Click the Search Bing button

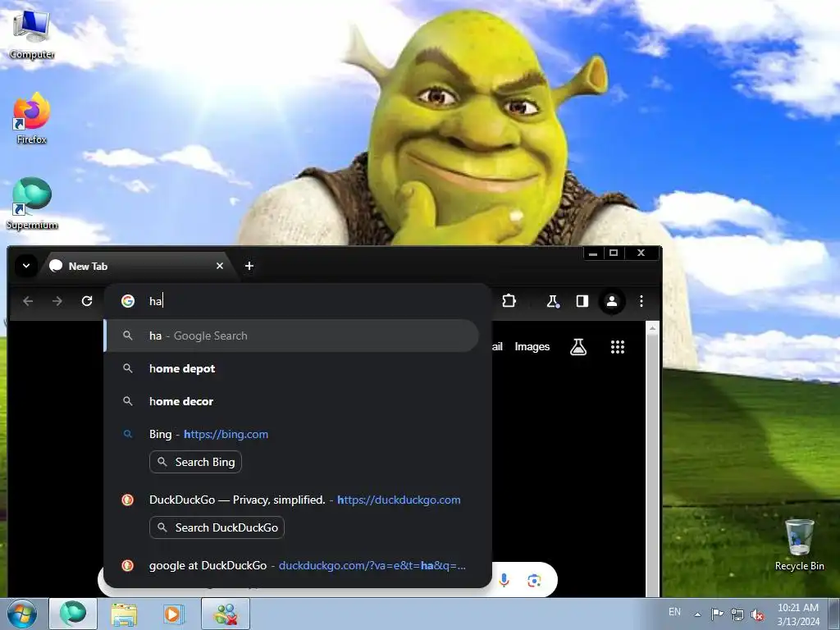pos(195,462)
